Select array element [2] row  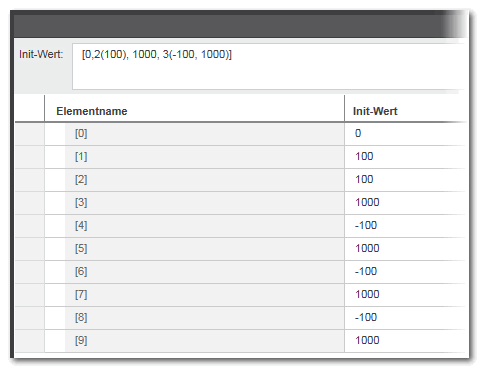click(x=240, y=180)
